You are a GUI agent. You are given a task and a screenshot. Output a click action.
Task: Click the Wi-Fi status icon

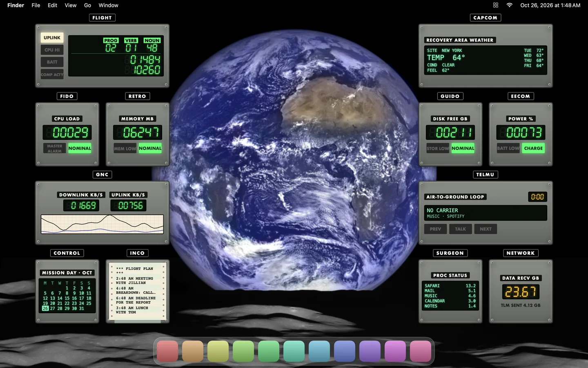510,5
